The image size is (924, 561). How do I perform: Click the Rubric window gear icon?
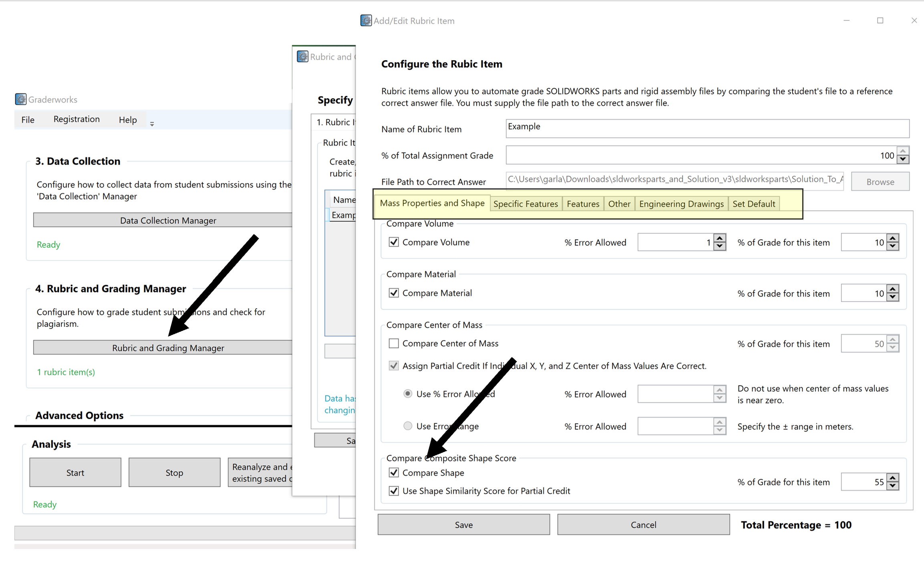(302, 57)
